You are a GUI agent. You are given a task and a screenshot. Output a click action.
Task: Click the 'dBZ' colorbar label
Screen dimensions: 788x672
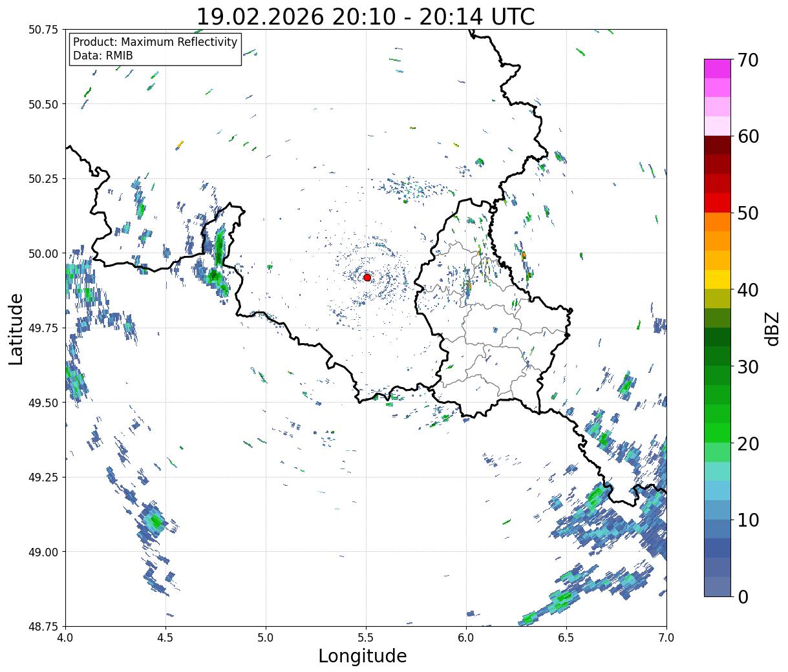pyautogui.click(x=772, y=328)
